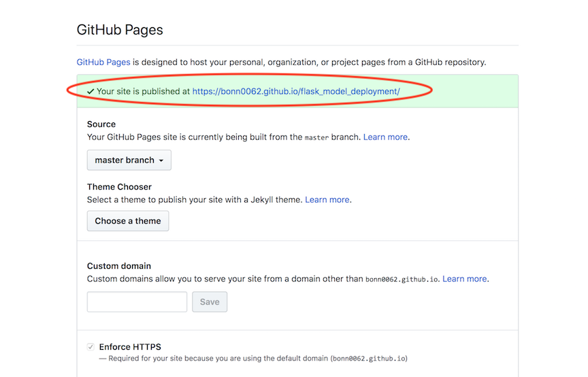Click the green checkmark icon in published banner
Image resolution: width=588 pixels, height=377 pixels.
(91, 91)
